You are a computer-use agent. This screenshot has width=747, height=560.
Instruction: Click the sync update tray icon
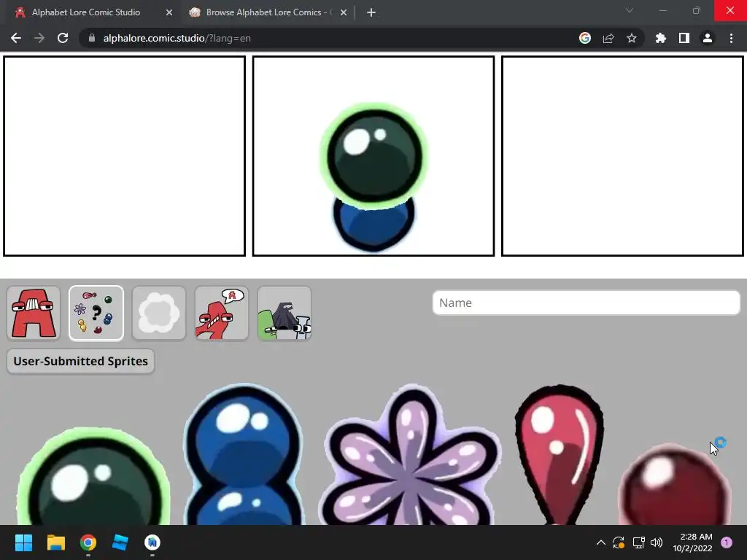pyautogui.click(x=619, y=542)
